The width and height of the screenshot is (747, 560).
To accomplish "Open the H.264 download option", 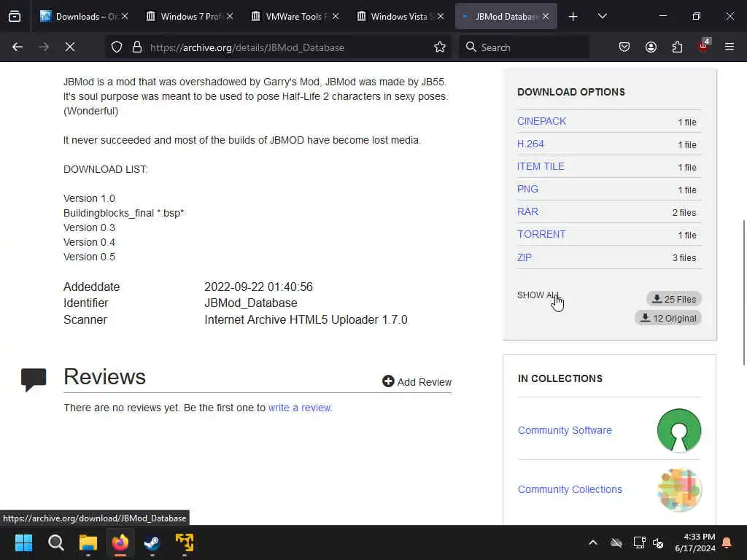I will (530, 144).
